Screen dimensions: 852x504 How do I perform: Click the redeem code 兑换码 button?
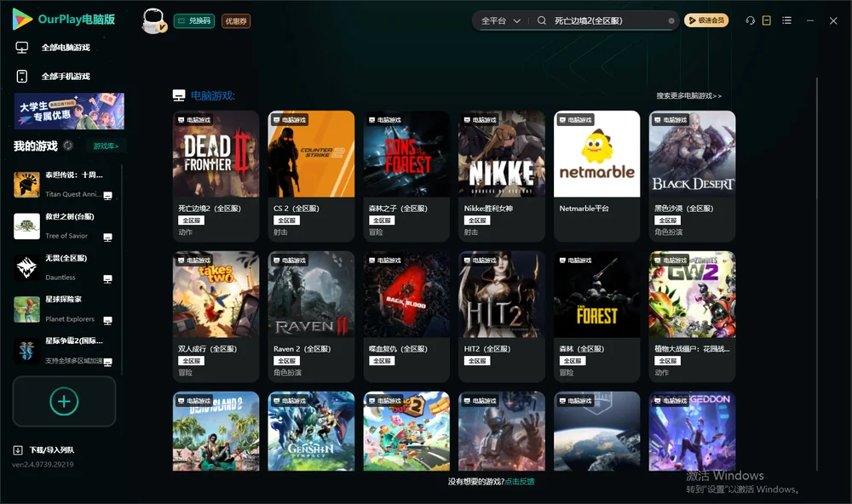(194, 20)
